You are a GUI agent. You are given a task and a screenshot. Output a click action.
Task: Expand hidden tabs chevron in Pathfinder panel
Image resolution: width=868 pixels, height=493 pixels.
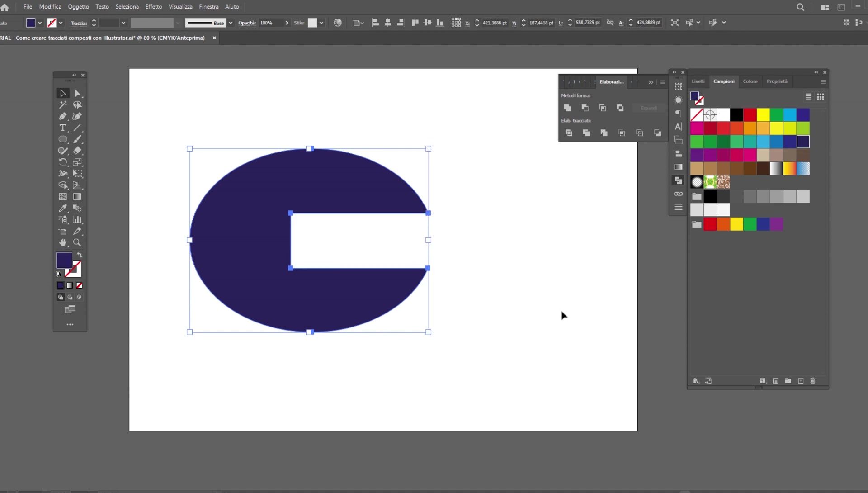(651, 82)
